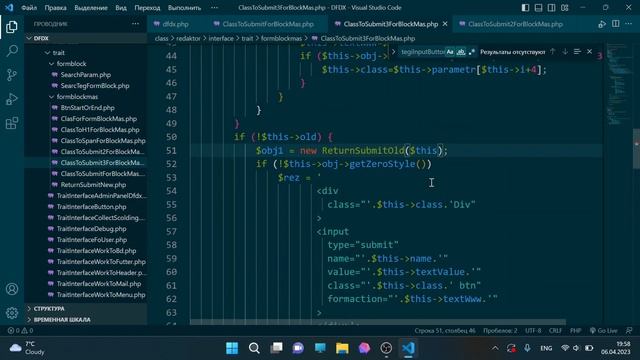Viewport: 640px width, 360px height.
Task: Open the Accounts menu icon
Action: (12, 289)
